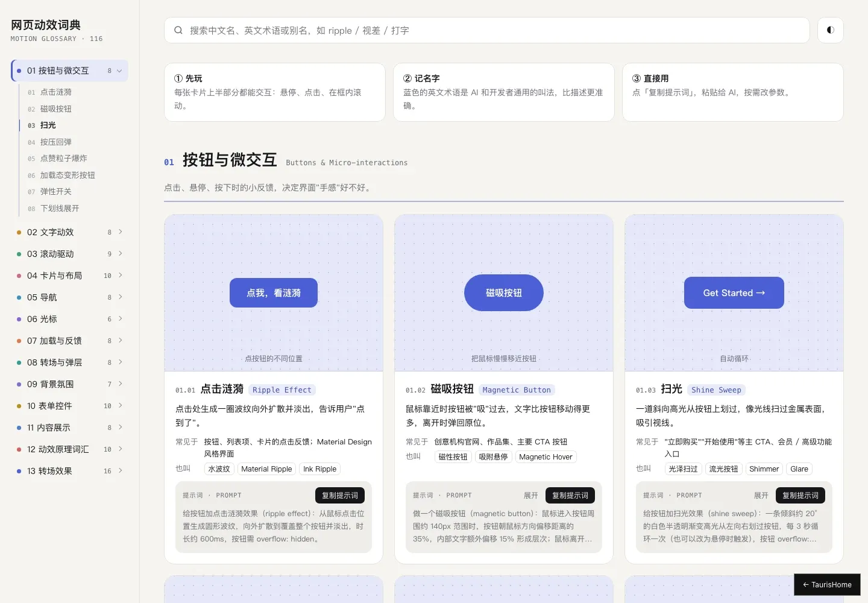
Task: Expand the 04 卡片与布局 category
Action: click(70, 276)
